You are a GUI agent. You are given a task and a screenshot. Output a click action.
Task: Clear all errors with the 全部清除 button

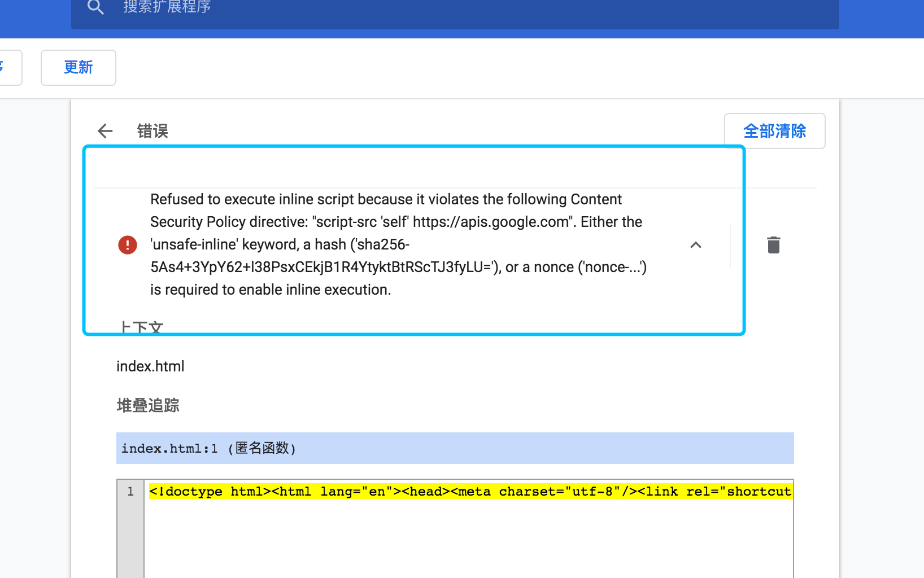(774, 130)
